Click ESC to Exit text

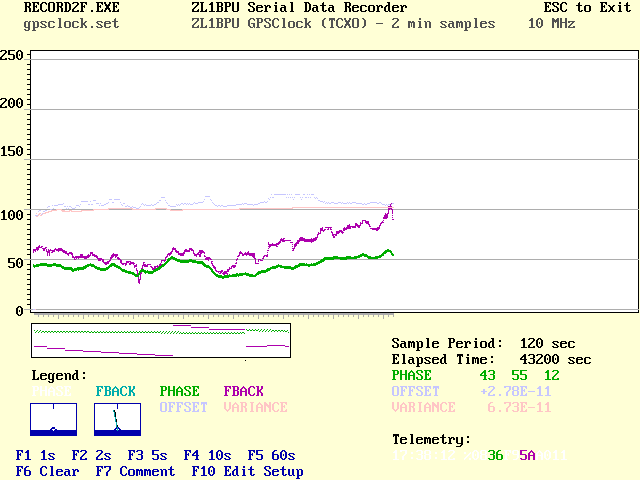pyautogui.click(x=587, y=7)
